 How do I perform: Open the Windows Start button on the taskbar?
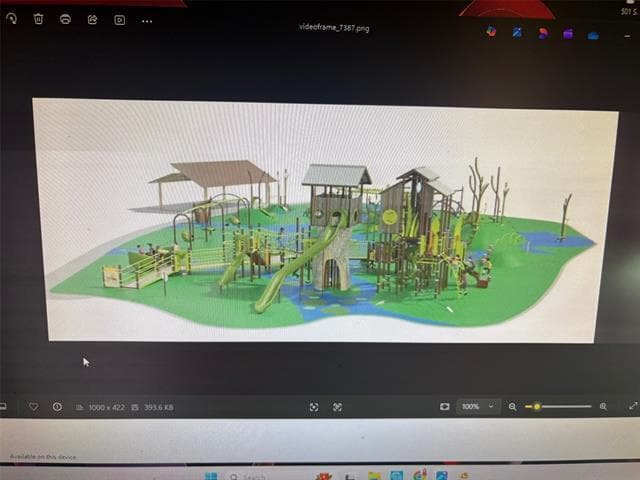(211, 476)
